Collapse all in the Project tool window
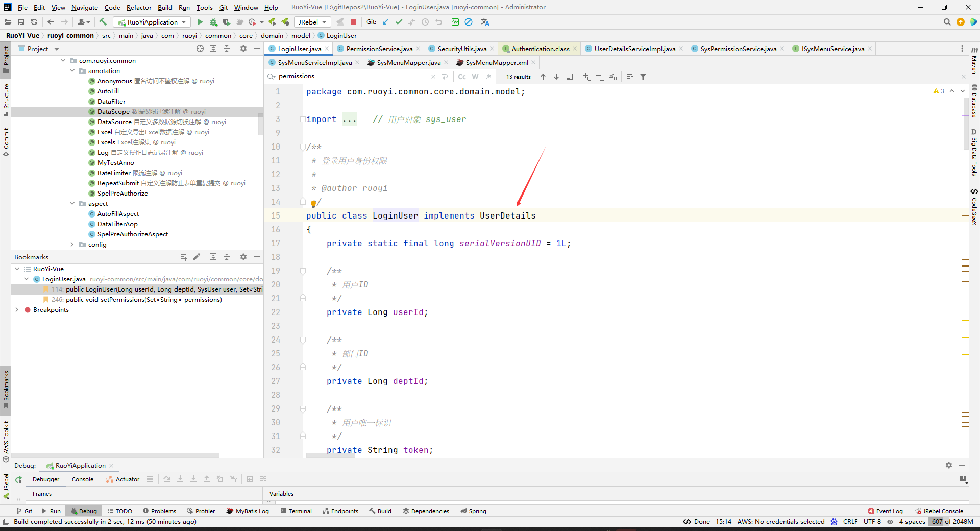The width and height of the screenshot is (980, 531). [x=227, y=49]
